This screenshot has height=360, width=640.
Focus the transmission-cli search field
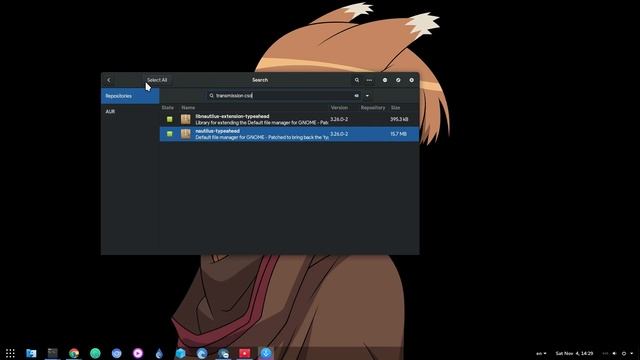pyautogui.click(x=284, y=96)
